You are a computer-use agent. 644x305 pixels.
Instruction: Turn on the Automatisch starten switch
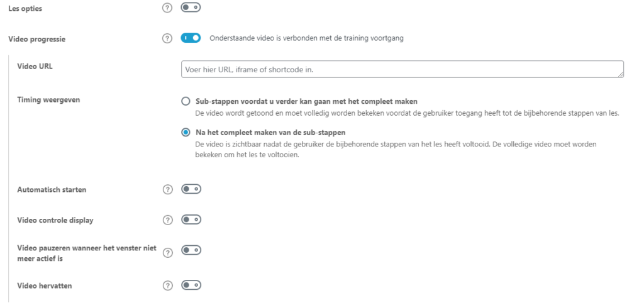pyautogui.click(x=191, y=189)
